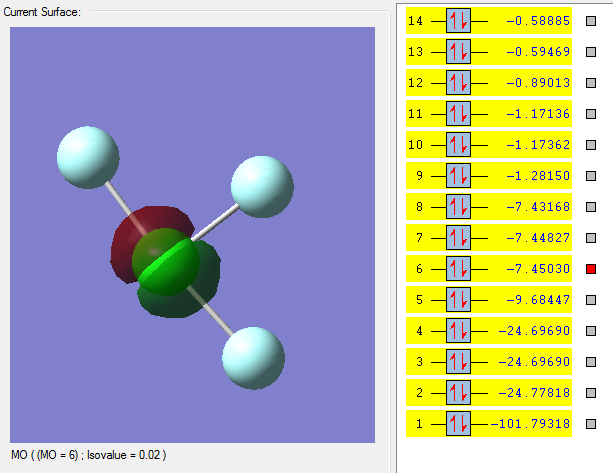Image resolution: width=613 pixels, height=473 pixels.
Task: Click electron occupancy box of orbital 1
Action: click(x=458, y=424)
